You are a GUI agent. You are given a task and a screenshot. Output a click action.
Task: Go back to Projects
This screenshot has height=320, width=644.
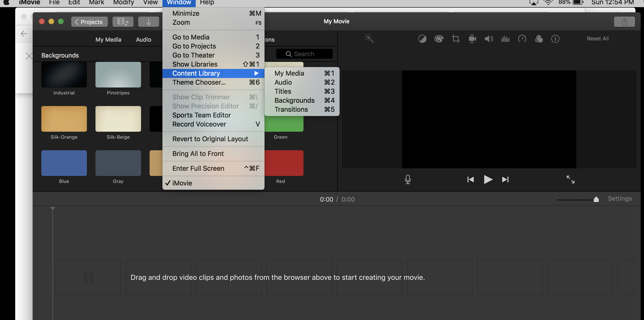[89, 22]
